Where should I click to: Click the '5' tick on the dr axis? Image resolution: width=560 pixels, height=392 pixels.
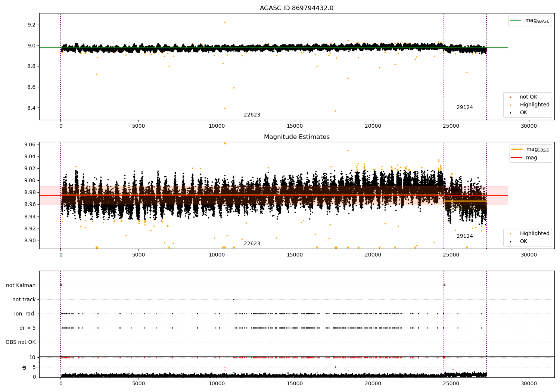coord(34,367)
